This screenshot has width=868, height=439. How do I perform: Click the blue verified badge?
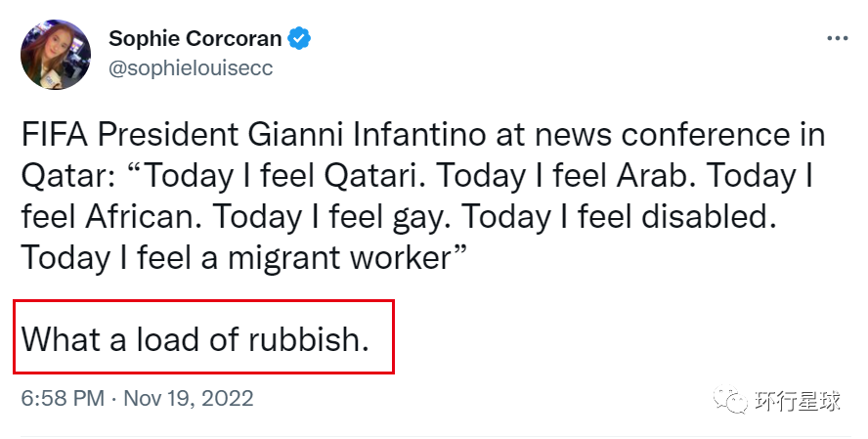point(299,39)
